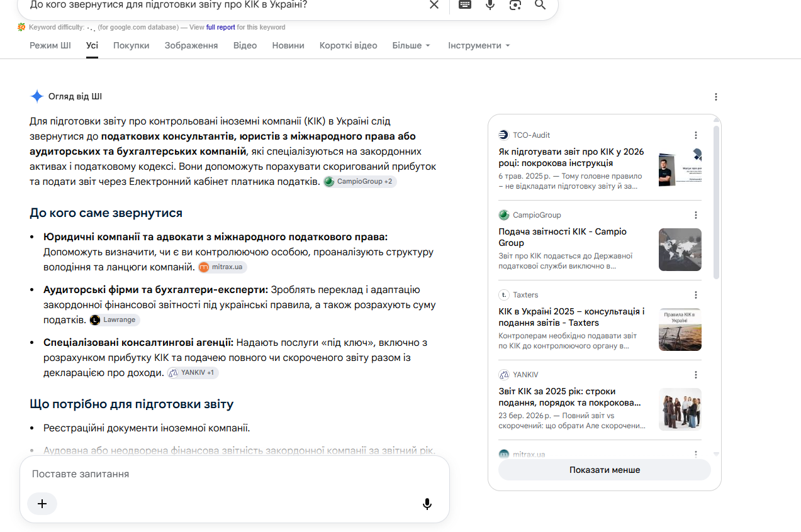Expand the Інструменти dropdown
Image resolution: width=801 pixels, height=532 pixels.
[x=479, y=45]
